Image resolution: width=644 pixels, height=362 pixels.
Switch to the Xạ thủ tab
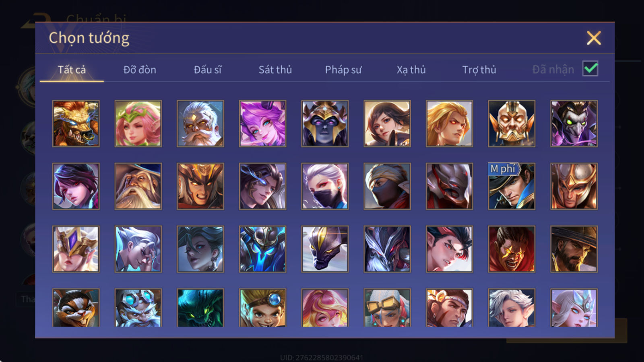click(x=411, y=70)
